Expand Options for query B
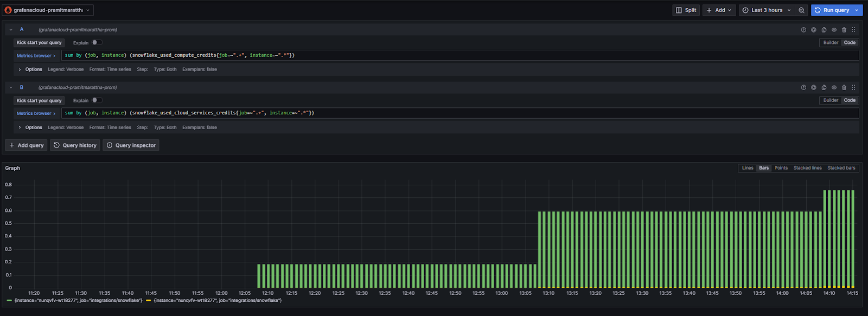Screen dimensions: 868x316 pyautogui.click(x=30, y=127)
